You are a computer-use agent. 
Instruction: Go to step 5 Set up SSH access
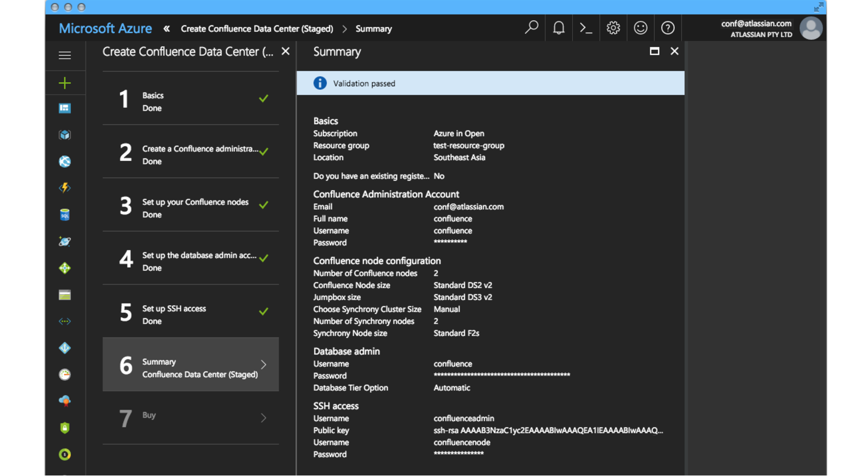coord(191,312)
